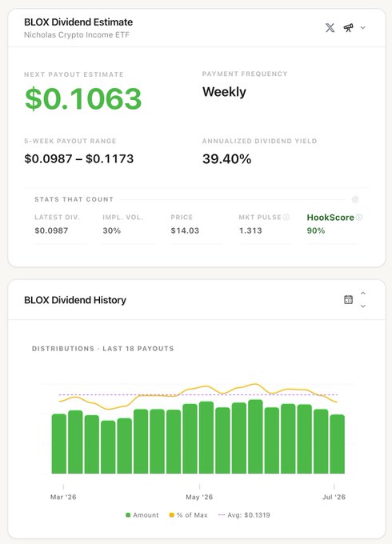Viewport: 392px width, 544px height.
Task: Select the 90% HookScore value
Action: point(316,230)
